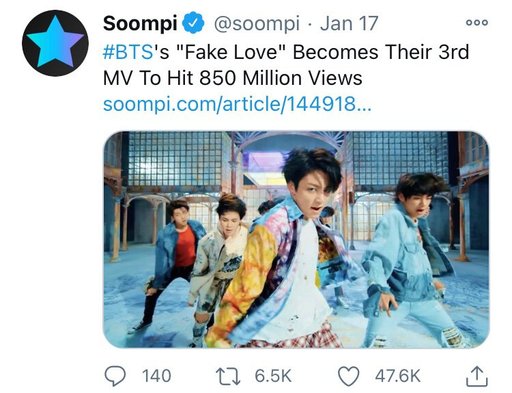
Task: Click the 6.5K retweets count
Action: tap(273, 376)
